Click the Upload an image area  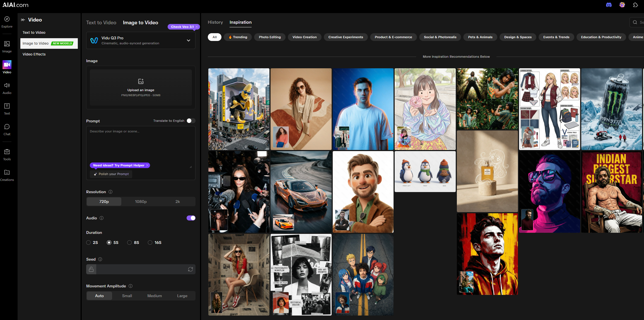pos(141,88)
